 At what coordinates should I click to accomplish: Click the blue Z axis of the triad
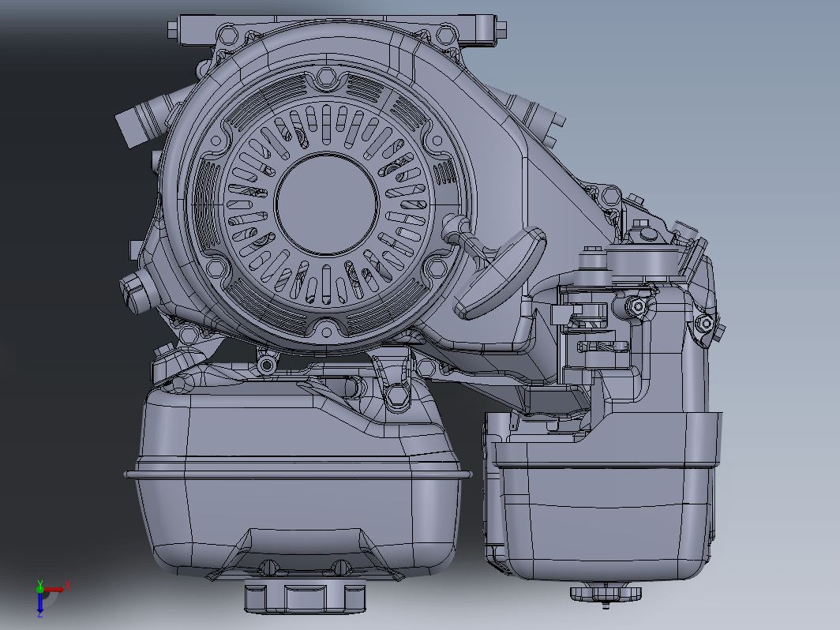point(40,604)
